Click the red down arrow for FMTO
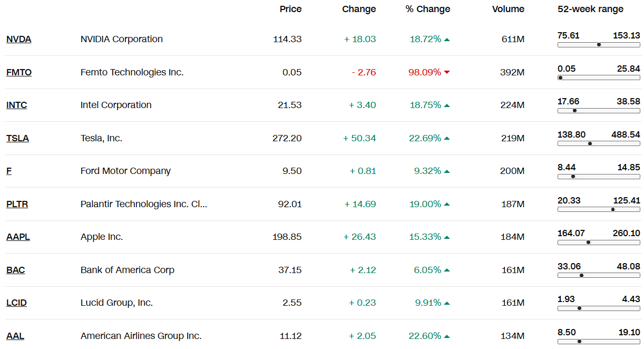 (x=447, y=72)
